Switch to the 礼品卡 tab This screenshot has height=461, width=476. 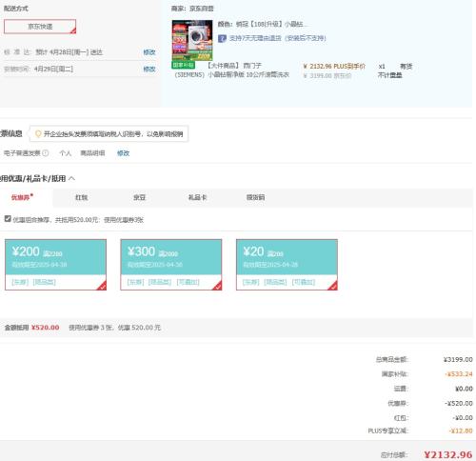tap(197, 197)
